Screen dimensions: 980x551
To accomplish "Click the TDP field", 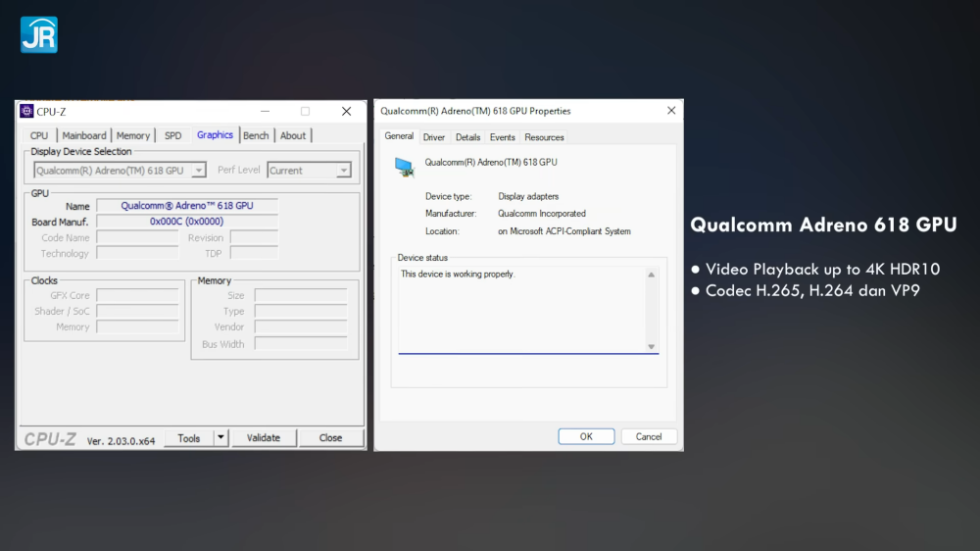I will [x=254, y=253].
